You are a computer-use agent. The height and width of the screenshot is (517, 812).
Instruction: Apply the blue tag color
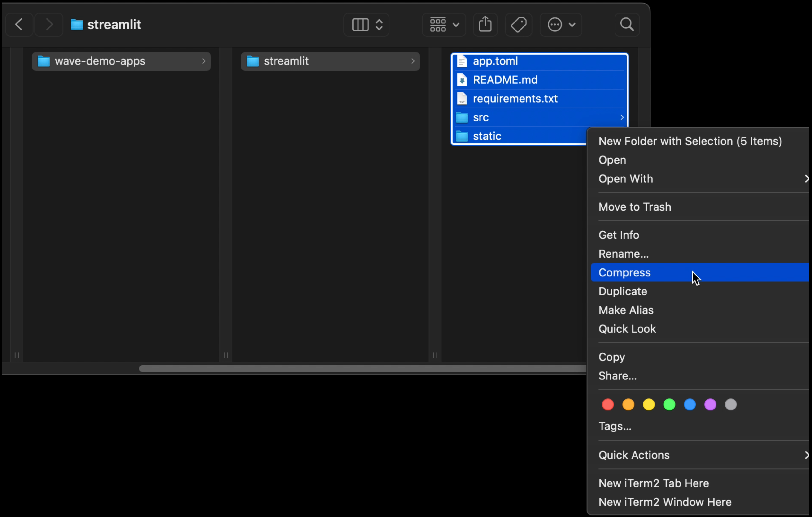tap(690, 405)
